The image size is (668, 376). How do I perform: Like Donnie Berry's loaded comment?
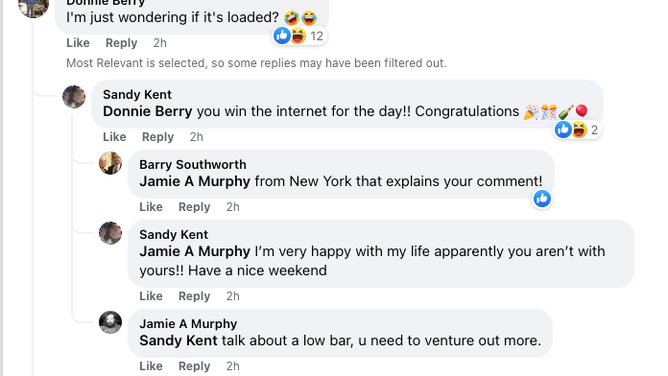click(78, 43)
